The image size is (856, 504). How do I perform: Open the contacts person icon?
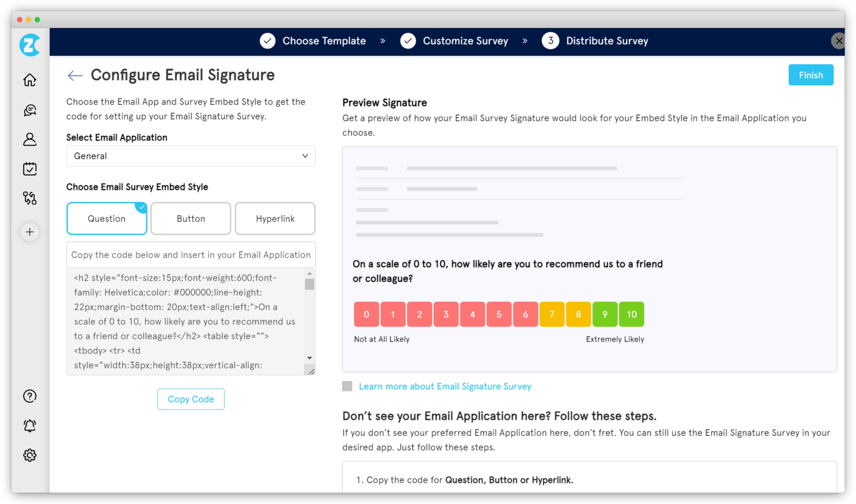[30, 139]
